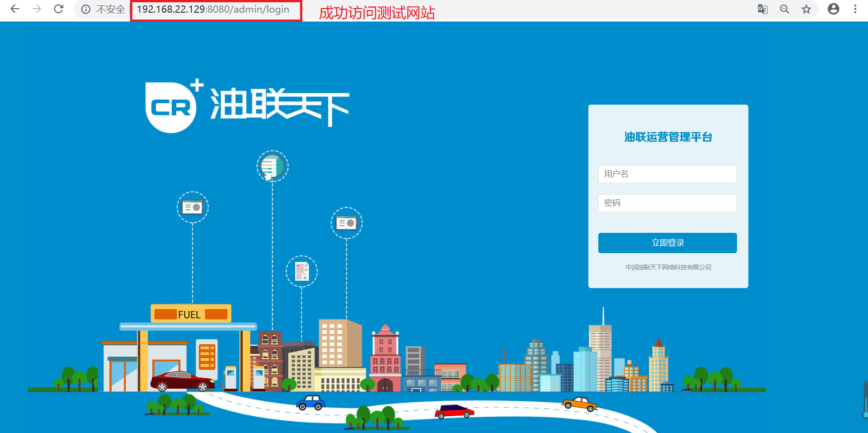This screenshot has height=433, width=868.
Task: Focus the 密码 input field
Action: coord(667,203)
